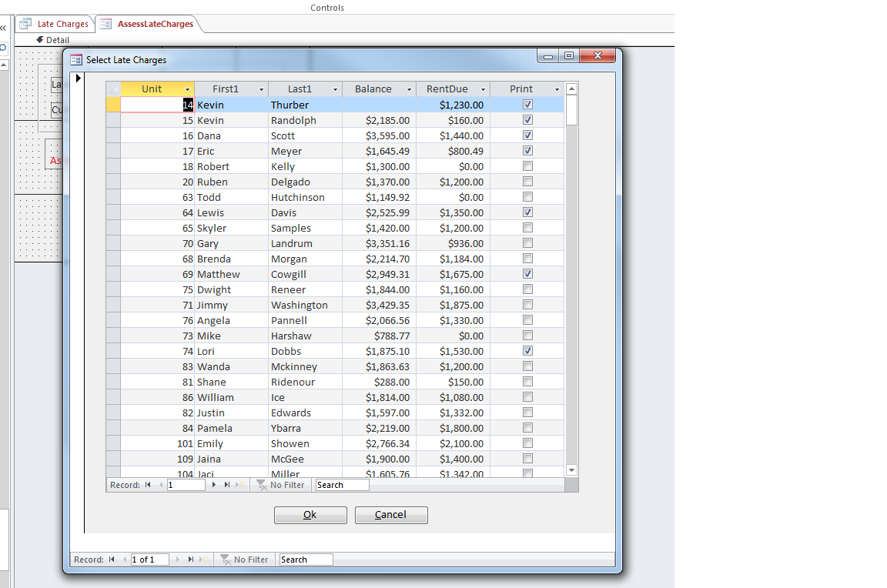Click Select Late Charges form title icon
This screenshot has width=887, height=588.
pyautogui.click(x=76, y=60)
